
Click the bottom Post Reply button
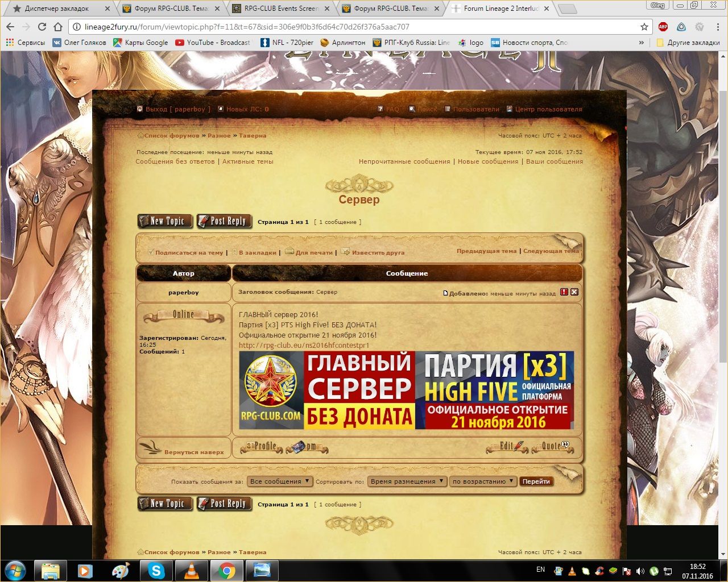click(224, 504)
